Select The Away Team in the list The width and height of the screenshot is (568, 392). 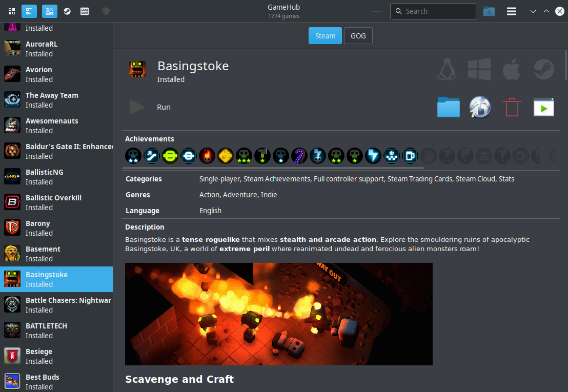[56, 100]
